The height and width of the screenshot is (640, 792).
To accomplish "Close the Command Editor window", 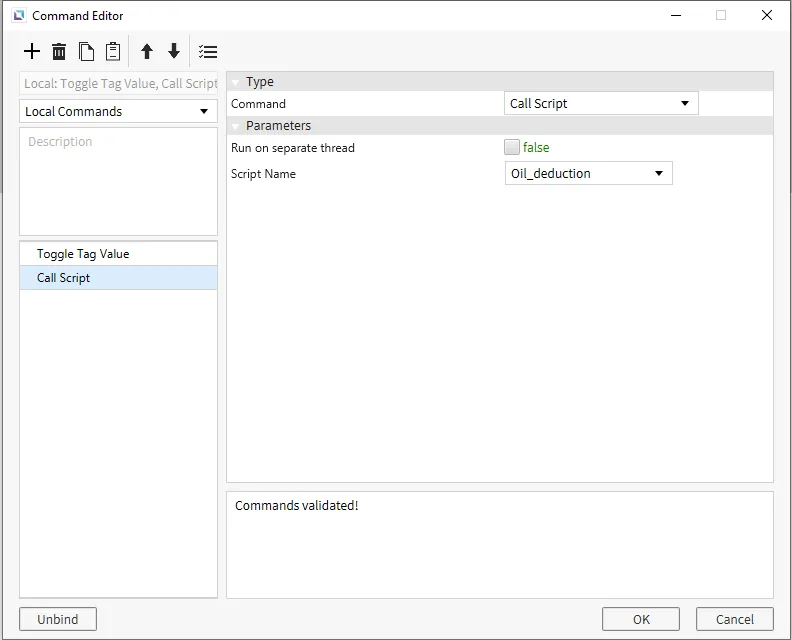I will tap(767, 15).
